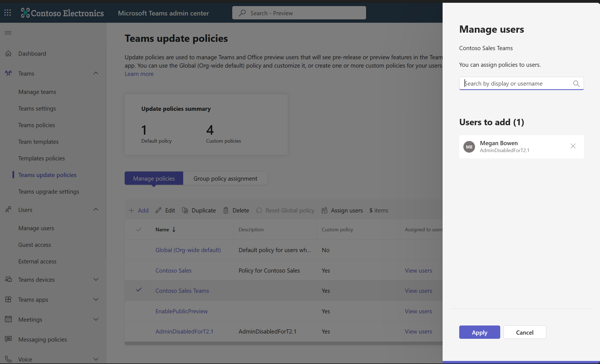Click Learn more link for update policies

[x=139, y=74]
